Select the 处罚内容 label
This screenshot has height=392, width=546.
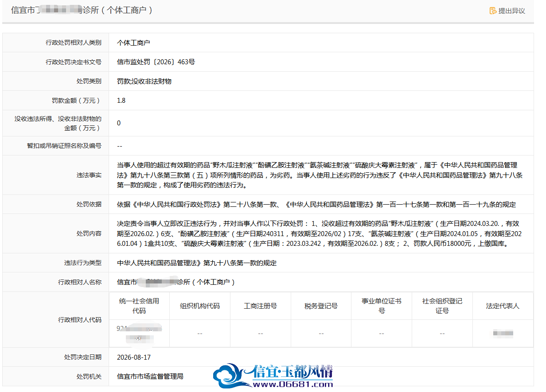pyautogui.click(x=89, y=233)
